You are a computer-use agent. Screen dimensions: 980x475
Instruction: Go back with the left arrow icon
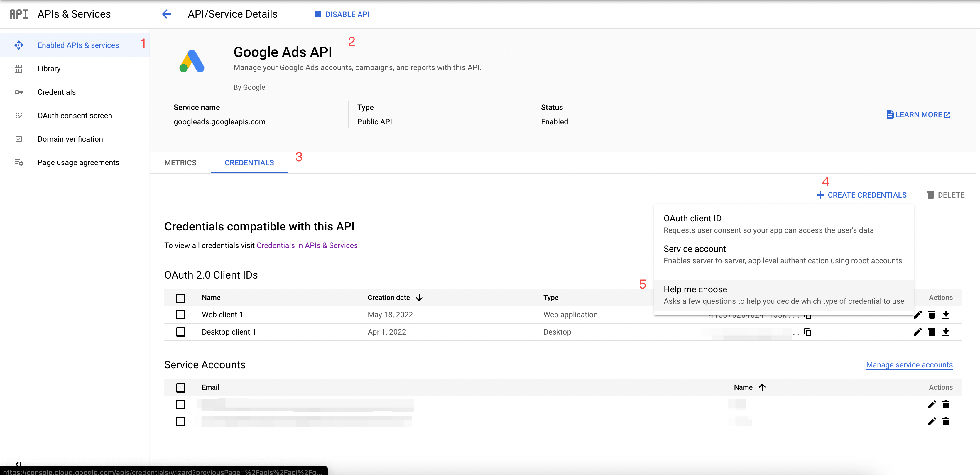(x=167, y=14)
